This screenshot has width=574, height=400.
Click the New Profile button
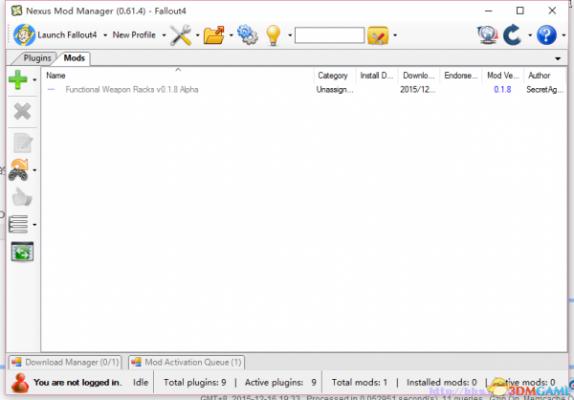134,35
